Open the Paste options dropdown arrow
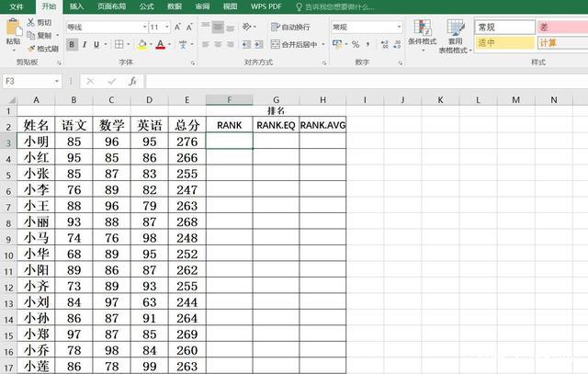 pyautogui.click(x=14, y=50)
